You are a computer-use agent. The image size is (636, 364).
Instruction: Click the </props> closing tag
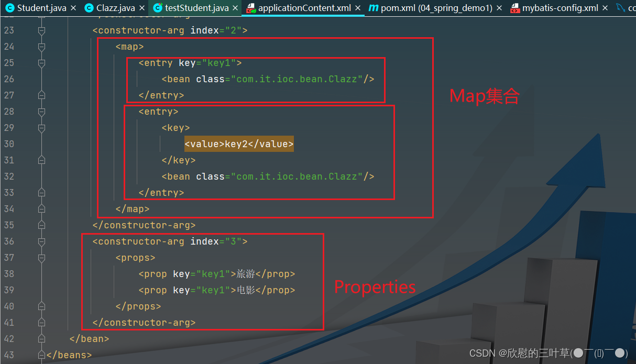click(138, 306)
